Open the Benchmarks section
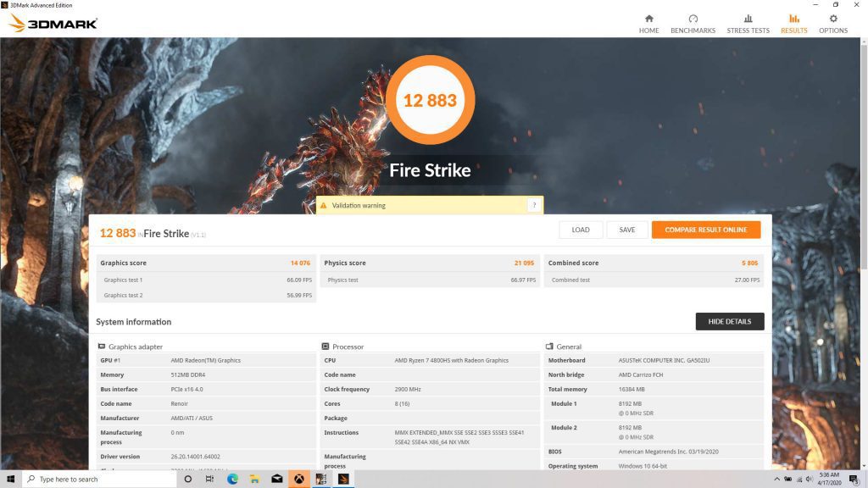 (693, 24)
